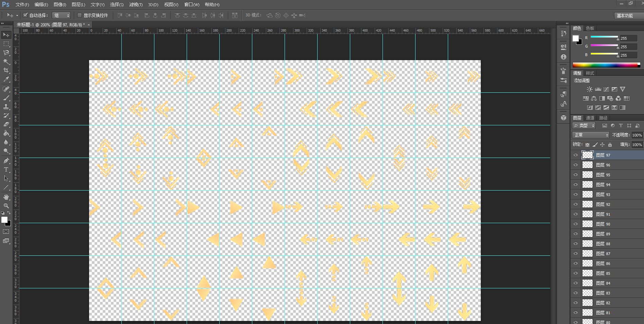Select the Zoom tool

[x=6, y=206]
